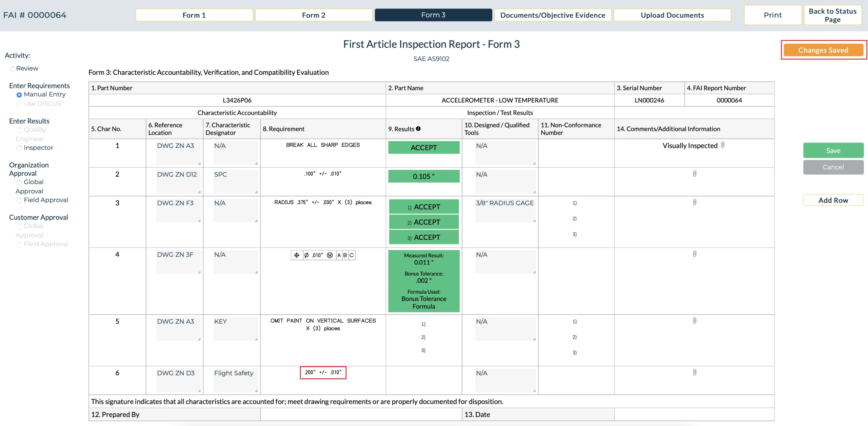The height and width of the screenshot is (426, 868).
Task: Click the N/A tools field in row 1
Action: pos(506,153)
